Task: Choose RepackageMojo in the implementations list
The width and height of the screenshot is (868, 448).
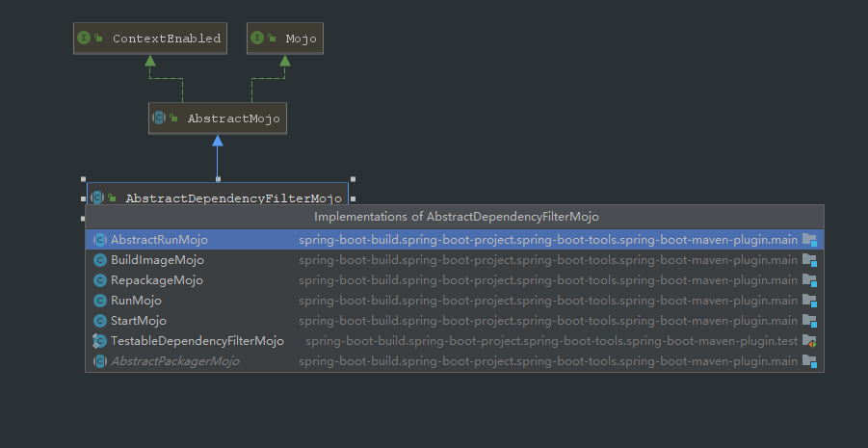Action: pyautogui.click(x=455, y=280)
